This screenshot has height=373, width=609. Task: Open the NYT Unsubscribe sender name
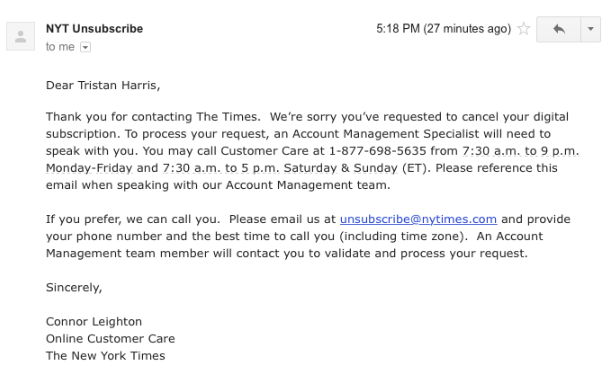pyautogui.click(x=94, y=29)
